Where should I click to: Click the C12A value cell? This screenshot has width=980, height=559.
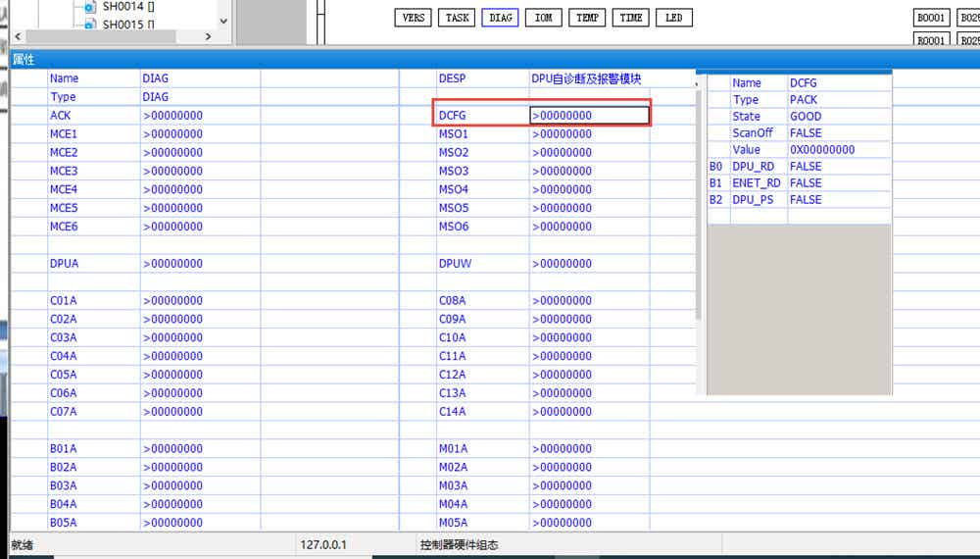pos(589,374)
